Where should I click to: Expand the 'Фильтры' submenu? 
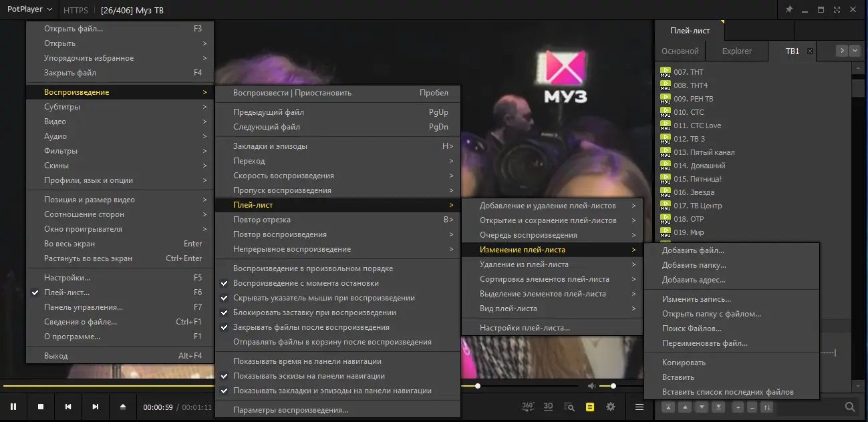point(120,151)
